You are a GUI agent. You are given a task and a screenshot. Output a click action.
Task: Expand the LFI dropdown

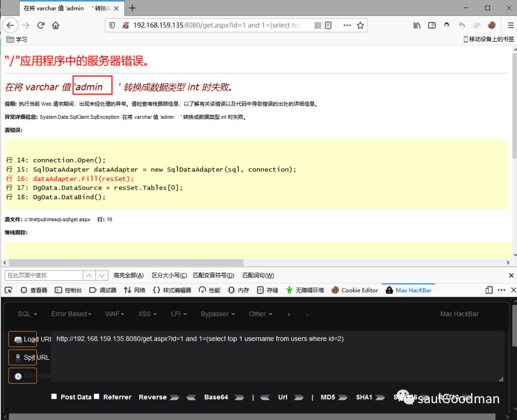point(179,314)
